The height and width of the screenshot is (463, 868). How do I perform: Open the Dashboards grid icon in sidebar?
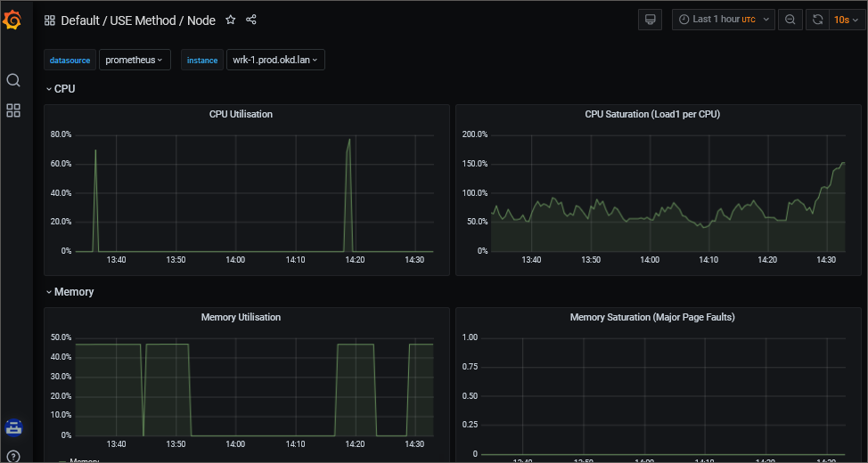coord(13,110)
